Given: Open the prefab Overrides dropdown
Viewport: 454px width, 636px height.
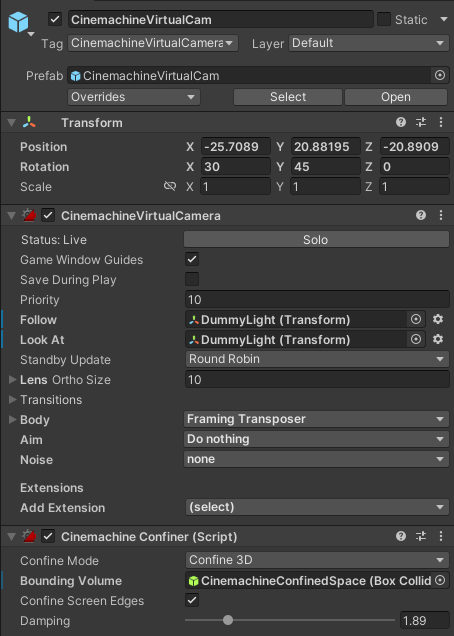Looking at the screenshot, I should pyautogui.click(x=134, y=97).
